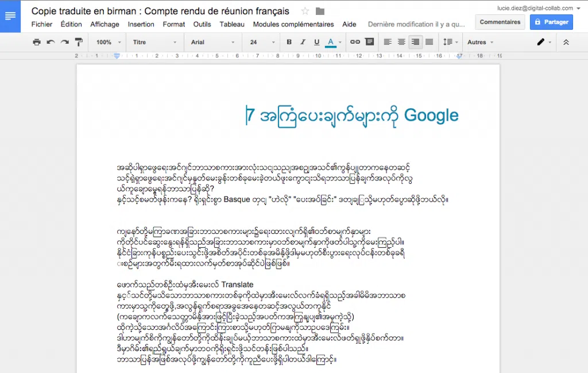Open the Outils menu

[202, 24]
